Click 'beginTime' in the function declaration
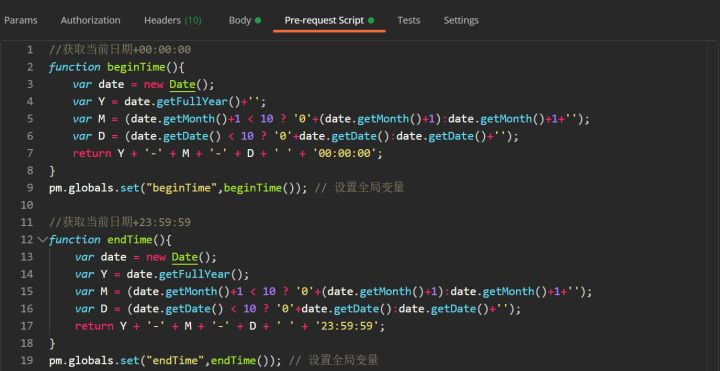Screen dimensions: 720x371 click(136, 67)
